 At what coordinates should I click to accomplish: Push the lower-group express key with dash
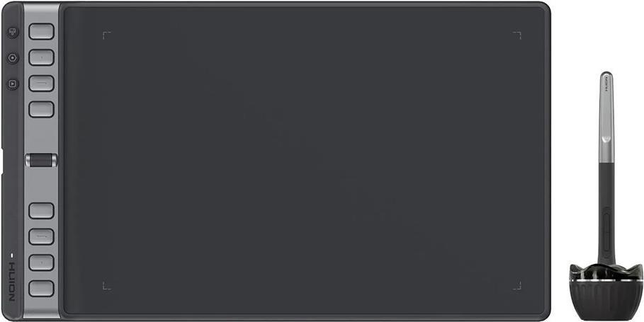[x=41, y=236]
